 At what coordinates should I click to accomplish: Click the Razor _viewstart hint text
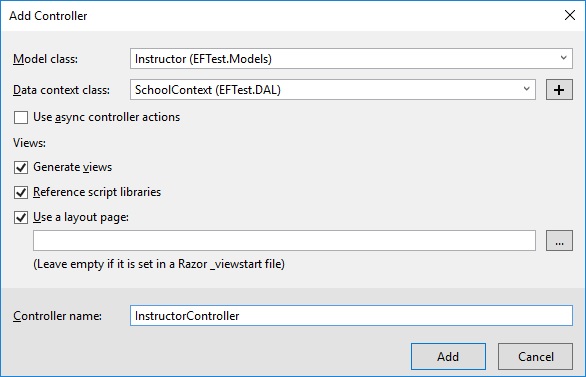click(159, 264)
